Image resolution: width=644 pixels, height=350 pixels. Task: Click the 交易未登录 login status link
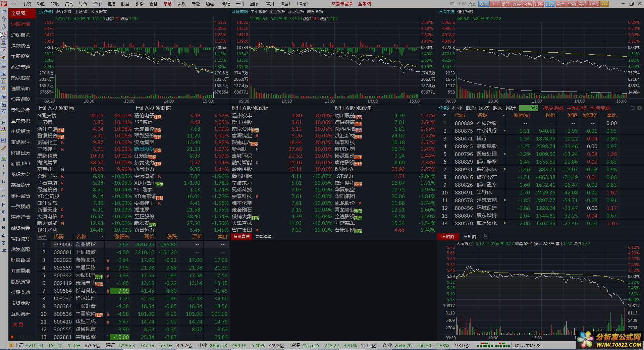tap(342, 4)
